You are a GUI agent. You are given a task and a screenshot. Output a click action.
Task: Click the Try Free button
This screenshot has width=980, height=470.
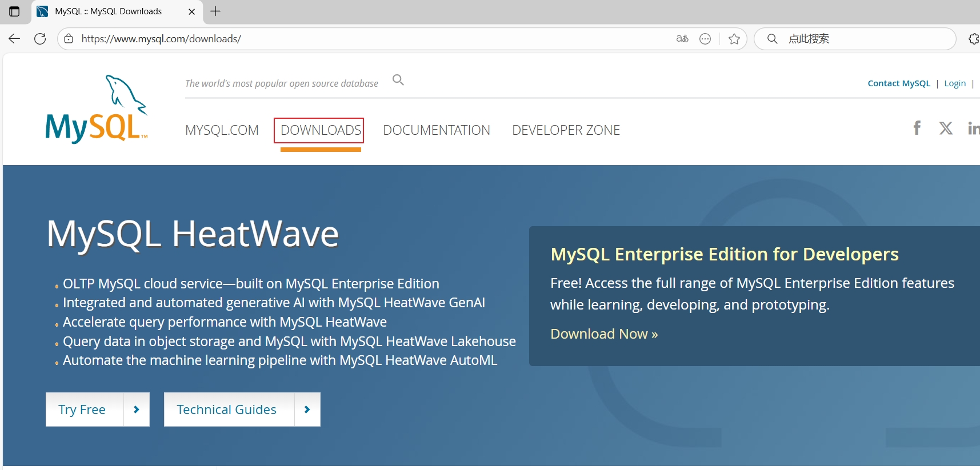(x=85, y=409)
